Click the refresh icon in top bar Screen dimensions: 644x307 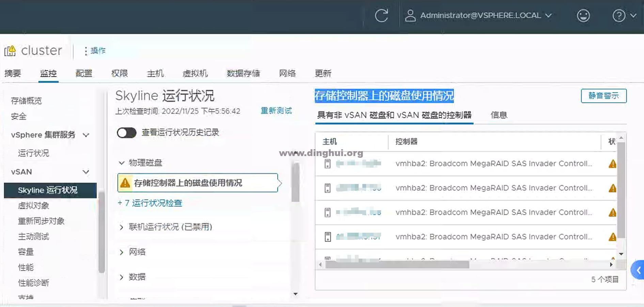point(381,16)
